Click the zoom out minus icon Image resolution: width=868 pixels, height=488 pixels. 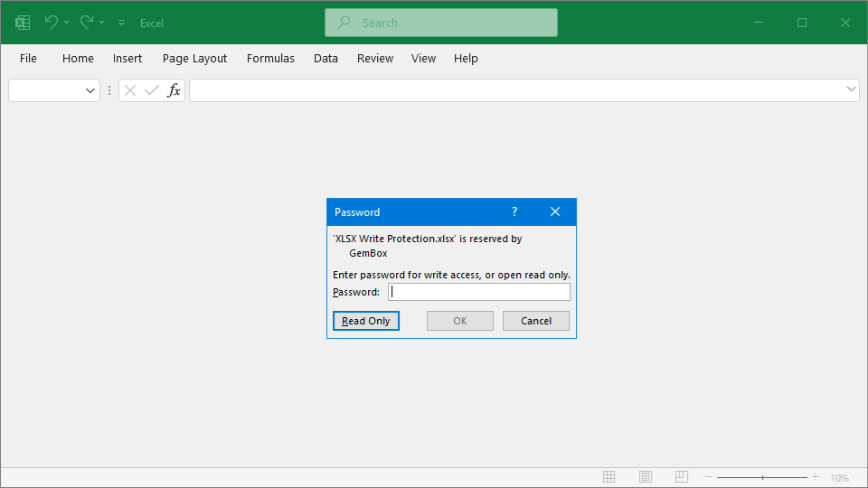click(709, 477)
